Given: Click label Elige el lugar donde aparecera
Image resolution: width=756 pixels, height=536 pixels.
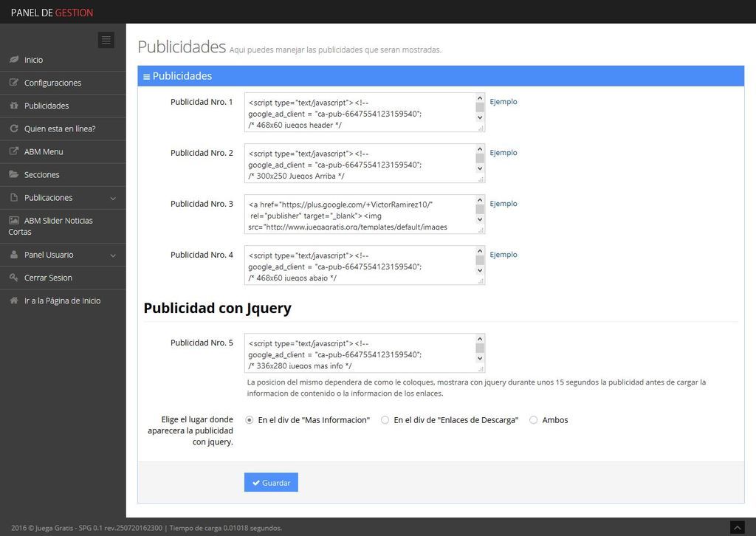Looking at the screenshot, I should tap(190, 430).
